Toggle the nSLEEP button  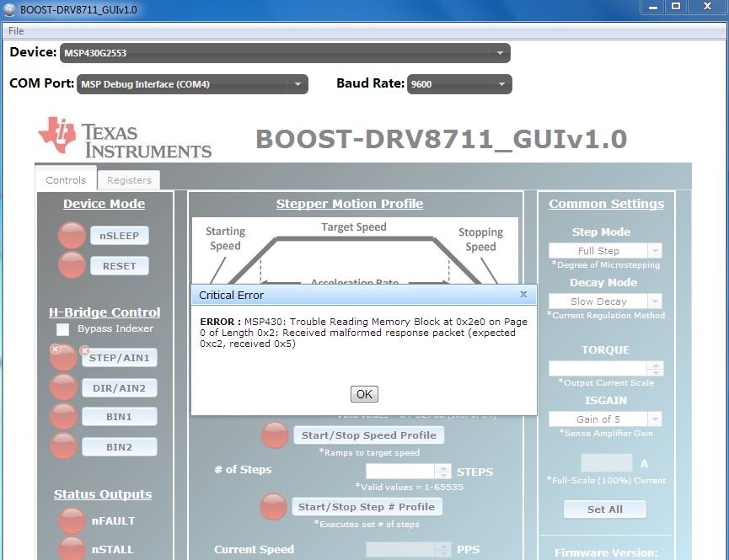tap(120, 236)
